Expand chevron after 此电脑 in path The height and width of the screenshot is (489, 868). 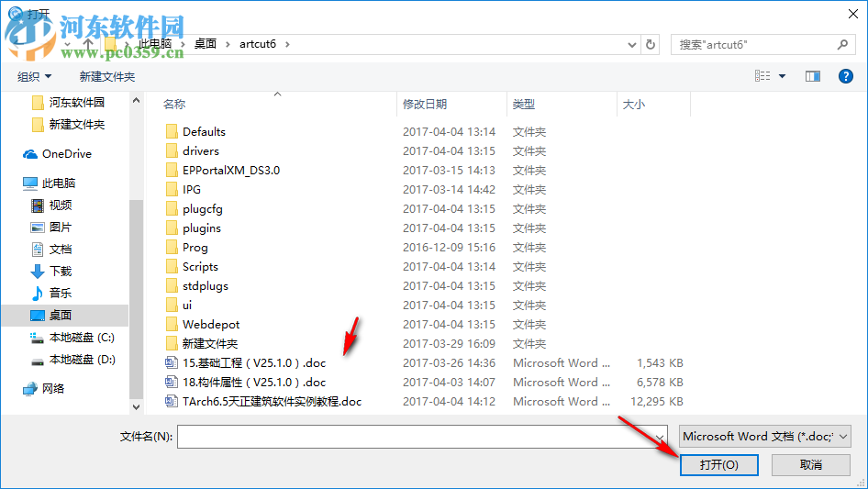click(x=183, y=44)
